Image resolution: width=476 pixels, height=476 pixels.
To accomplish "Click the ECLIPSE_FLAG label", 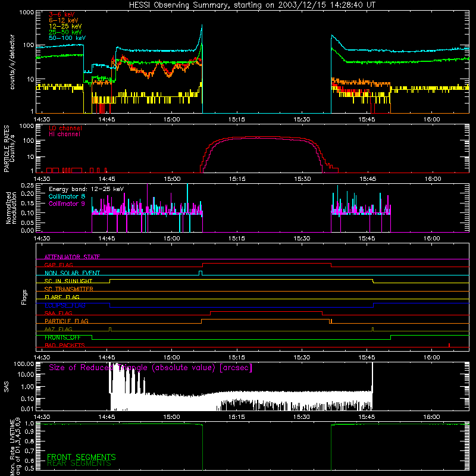I will (65, 305).
